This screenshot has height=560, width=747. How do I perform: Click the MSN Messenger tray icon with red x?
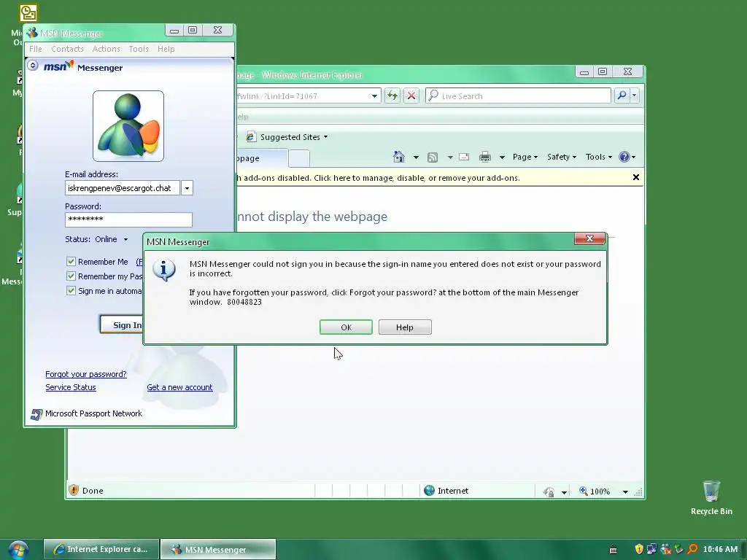point(665,549)
